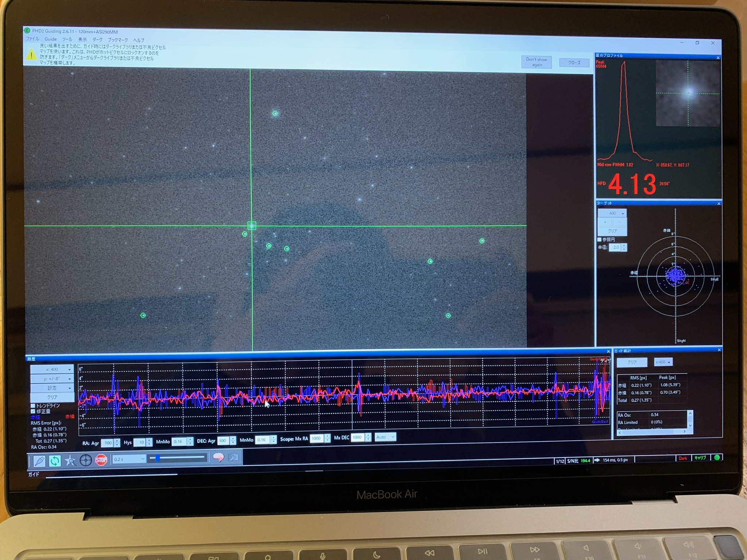Click the Don't show again button

pos(536,62)
